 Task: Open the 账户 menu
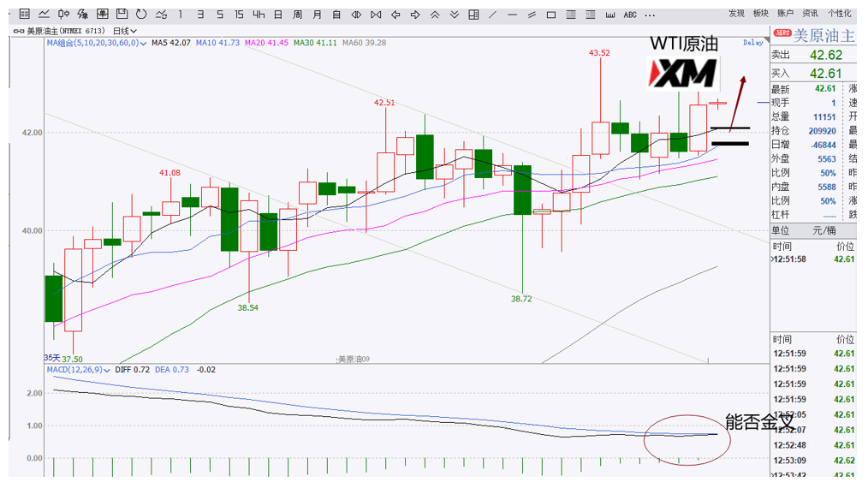tap(785, 14)
